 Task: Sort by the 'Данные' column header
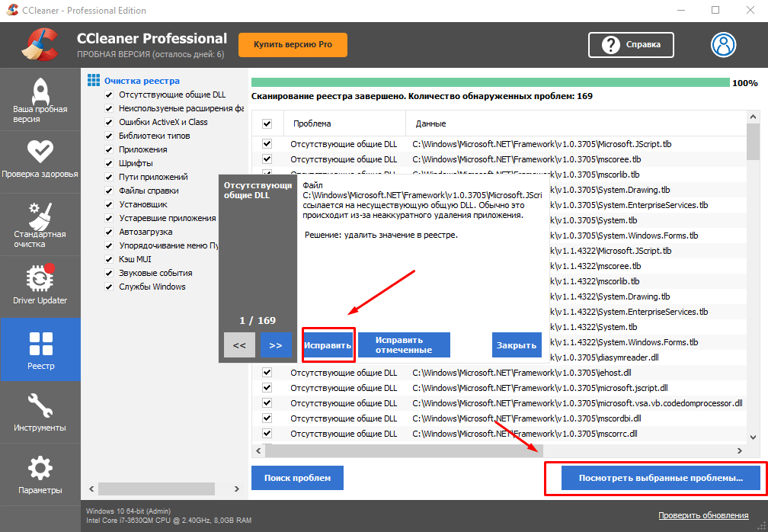tap(430, 123)
